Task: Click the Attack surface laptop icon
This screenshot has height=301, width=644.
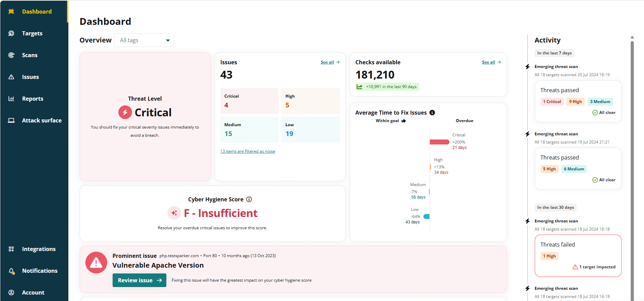Action: pos(11,120)
